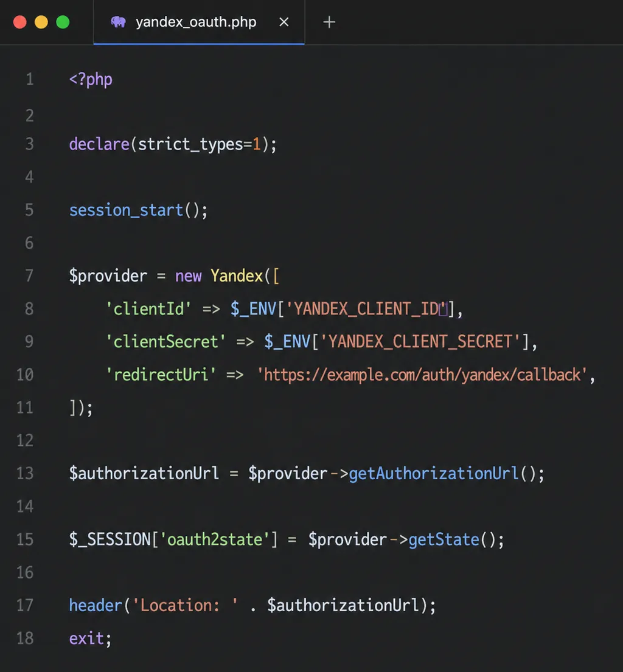Click $_ENV on line 8
The width and height of the screenshot is (623, 672).
point(254,309)
